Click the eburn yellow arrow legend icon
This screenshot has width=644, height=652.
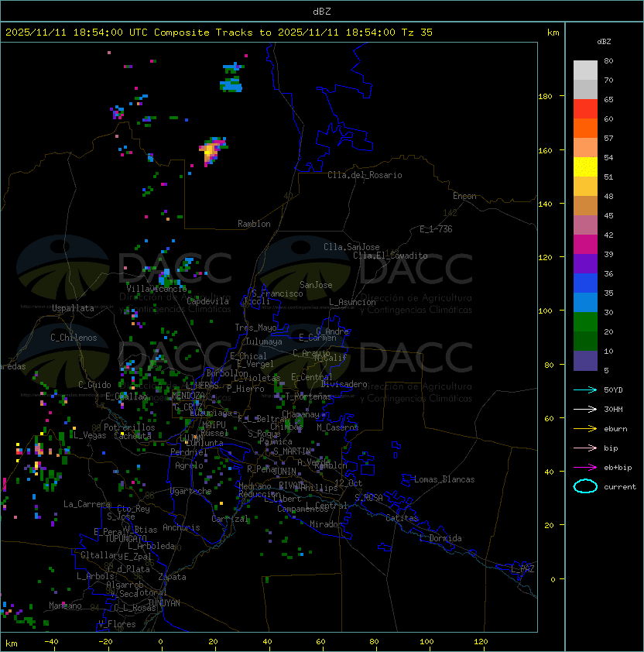585,429
